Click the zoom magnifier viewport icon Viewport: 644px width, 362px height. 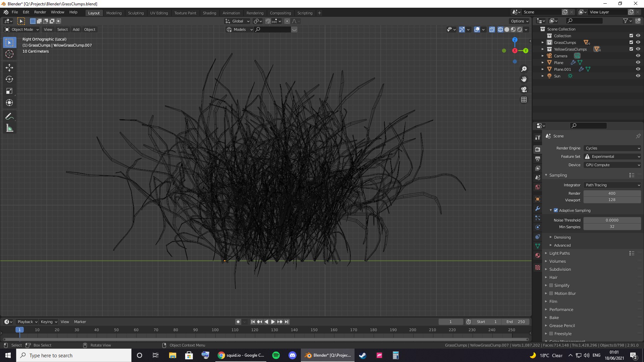[524, 69]
